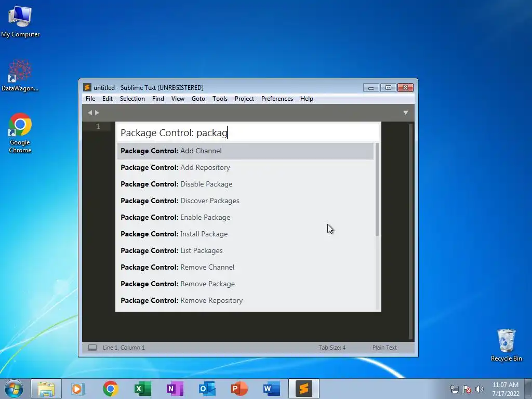Click the Action Center flag icon
Image resolution: width=532 pixels, height=399 pixels.
tap(467, 389)
